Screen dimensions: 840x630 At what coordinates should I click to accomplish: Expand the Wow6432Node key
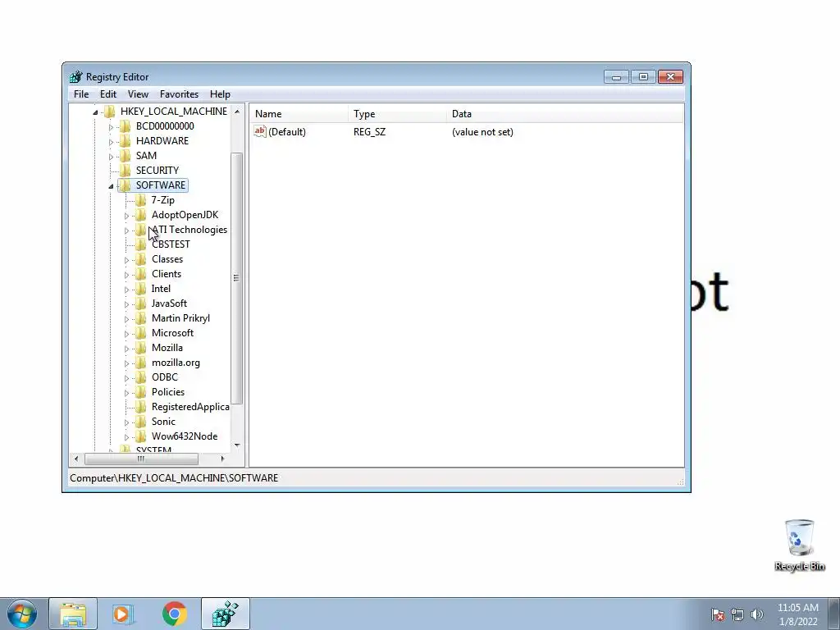pyautogui.click(x=126, y=437)
